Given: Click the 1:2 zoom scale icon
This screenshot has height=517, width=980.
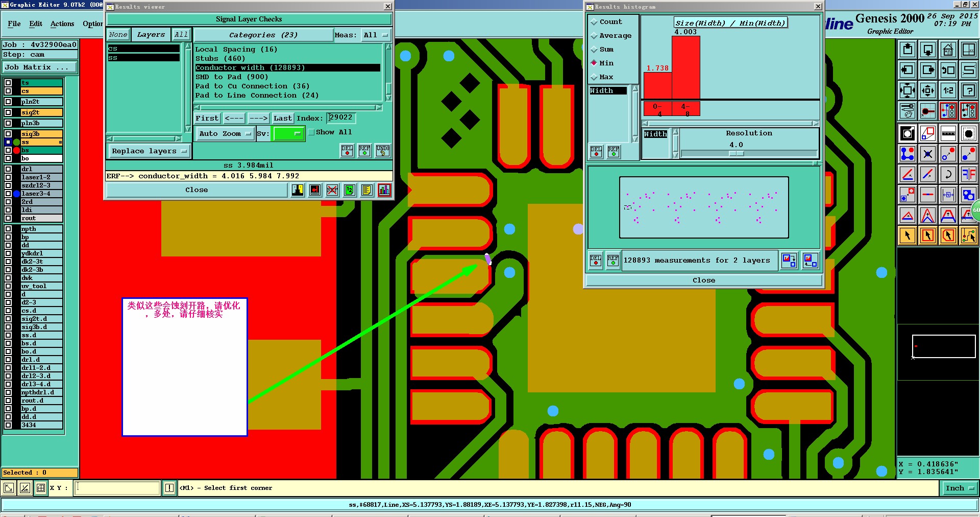Looking at the screenshot, I should (948, 90).
